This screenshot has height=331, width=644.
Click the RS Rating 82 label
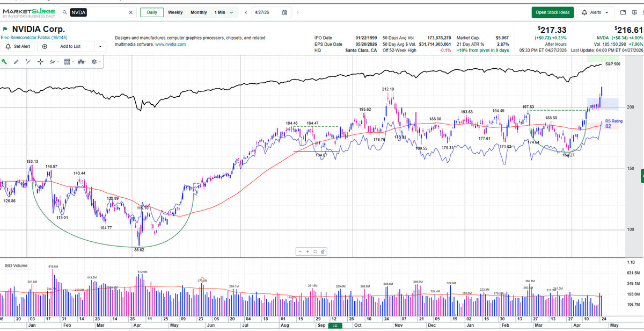pyautogui.click(x=613, y=124)
